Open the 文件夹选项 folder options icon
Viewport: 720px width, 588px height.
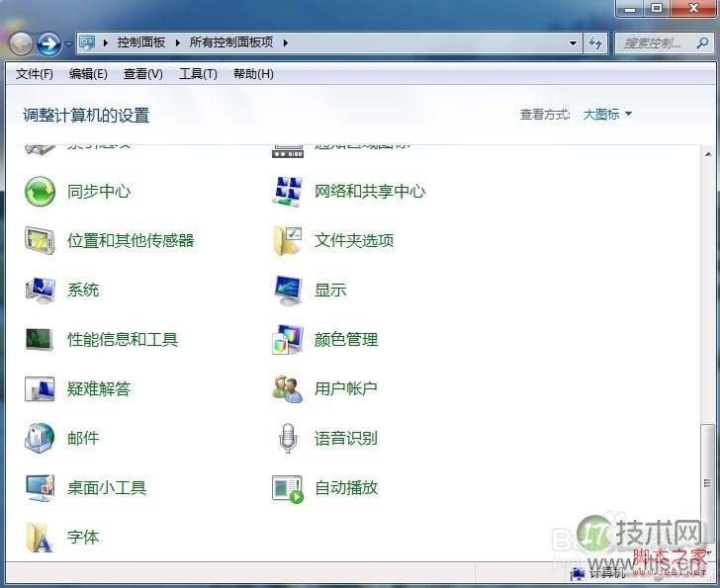click(x=288, y=241)
